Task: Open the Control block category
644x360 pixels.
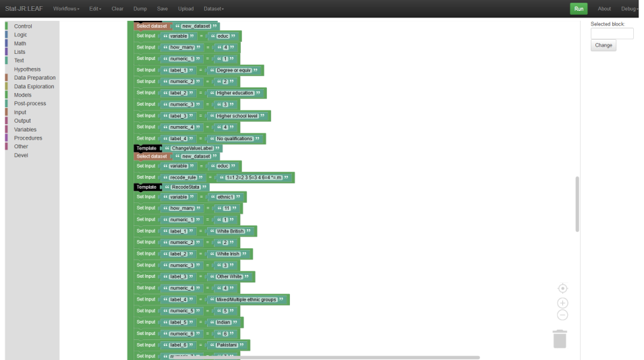Action: (23, 26)
